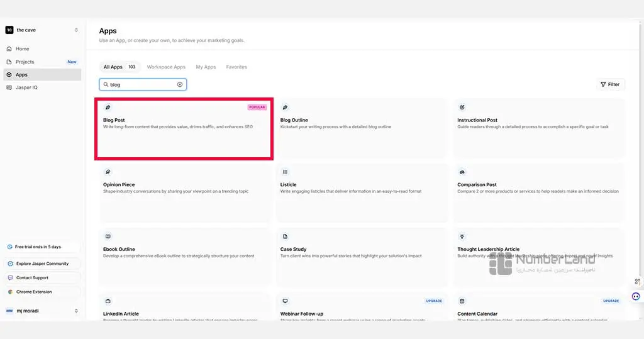The height and width of the screenshot is (339, 644).
Task: Click the Blog Post pen icon
Action: pyautogui.click(x=108, y=108)
